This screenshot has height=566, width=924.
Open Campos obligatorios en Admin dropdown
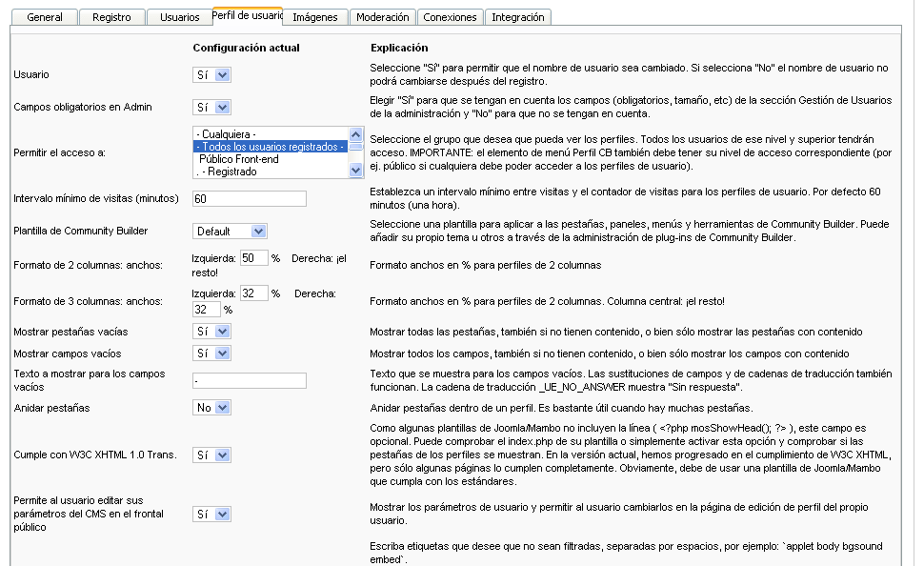coord(211,108)
